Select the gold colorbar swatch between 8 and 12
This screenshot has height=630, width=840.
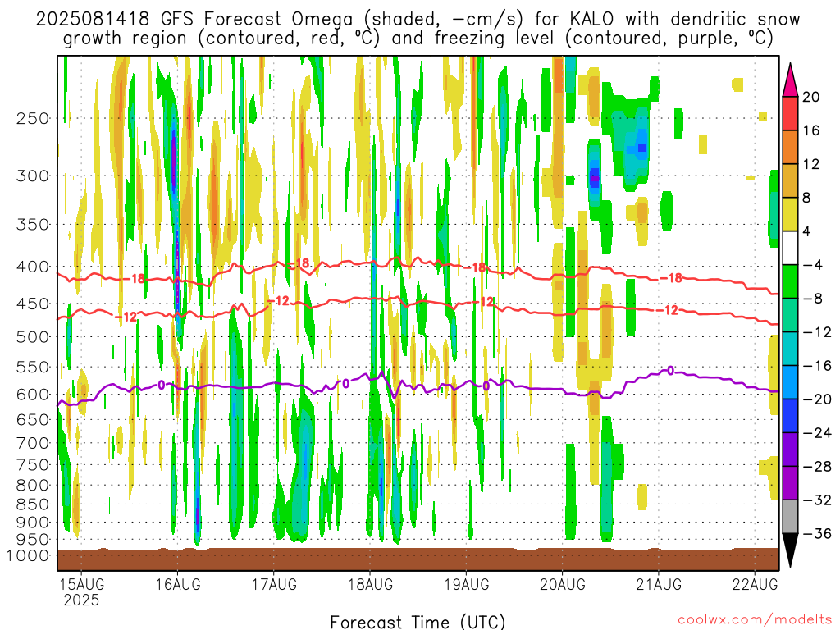790,181
